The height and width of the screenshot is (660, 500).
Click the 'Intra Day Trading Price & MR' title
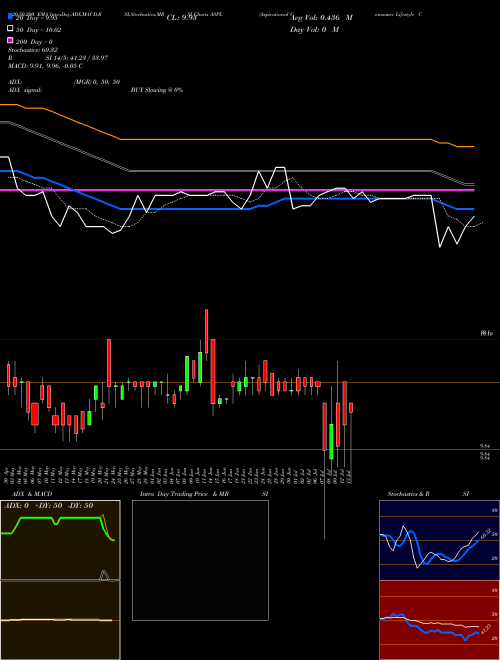184,494
